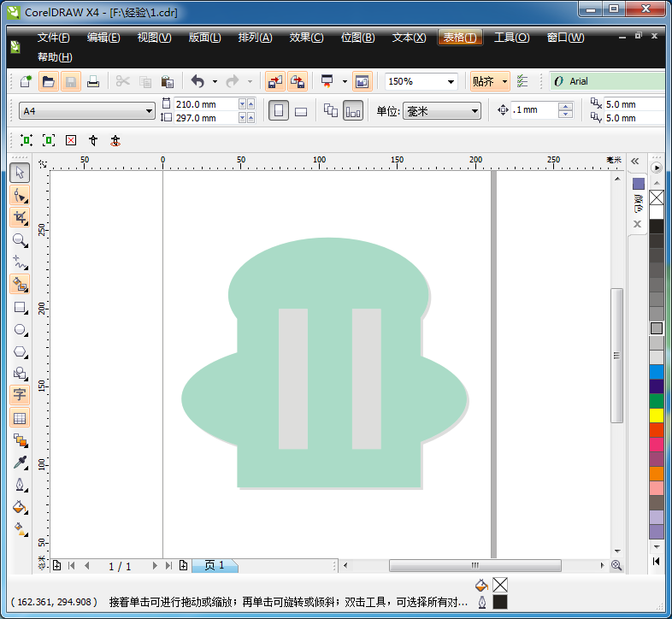
Task: Set portrait page orientation
Action: [279, 111]
